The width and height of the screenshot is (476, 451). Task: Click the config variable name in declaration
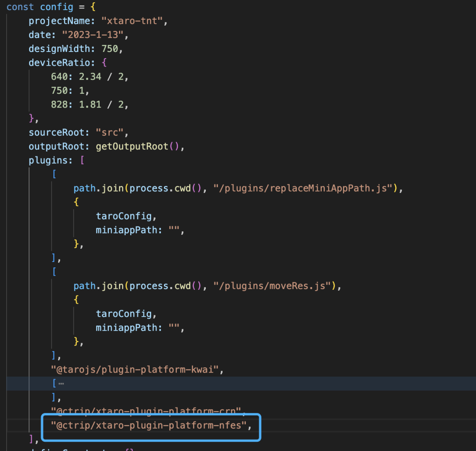[56, 7]
